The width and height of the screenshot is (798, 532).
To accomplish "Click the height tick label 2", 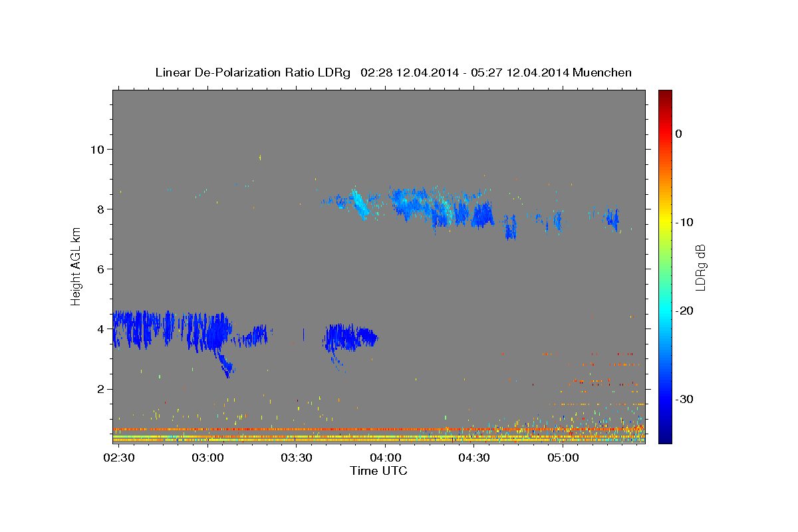I will coord(102,388).
